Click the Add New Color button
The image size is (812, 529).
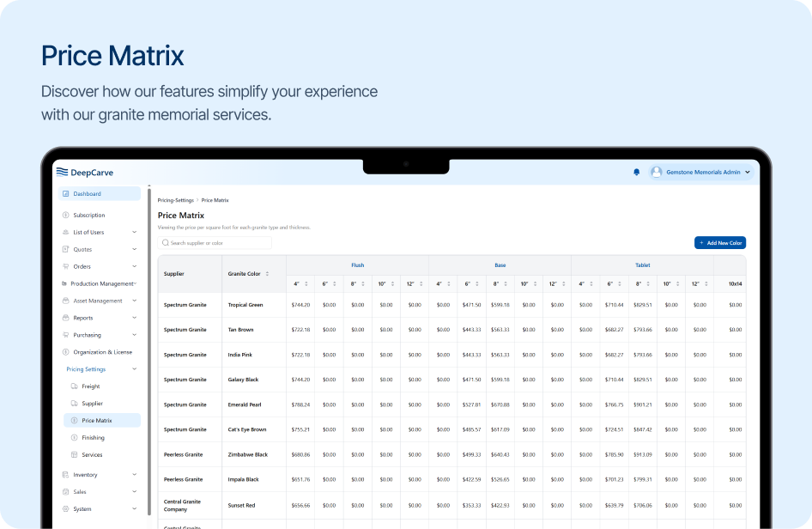click(x=719, y=243)
